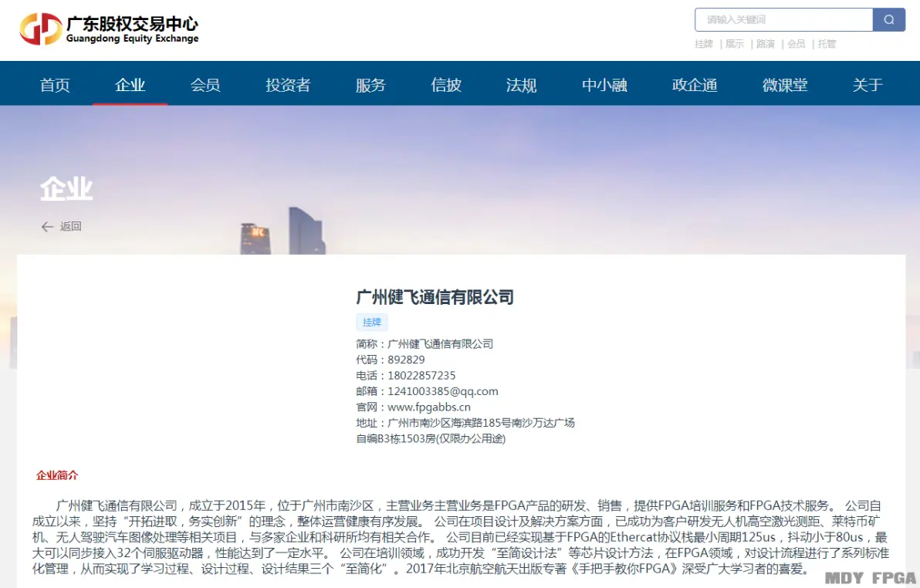Click the phone number 18022857235
The height and width of the screenshot is (588, 920).
click(x=421, y=376)
